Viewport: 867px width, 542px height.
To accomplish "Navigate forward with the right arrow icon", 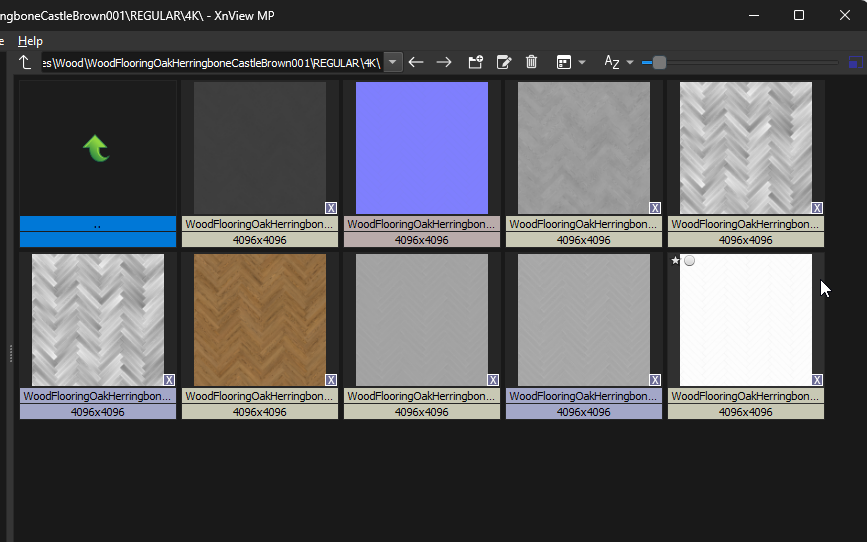I will [444, 62].
